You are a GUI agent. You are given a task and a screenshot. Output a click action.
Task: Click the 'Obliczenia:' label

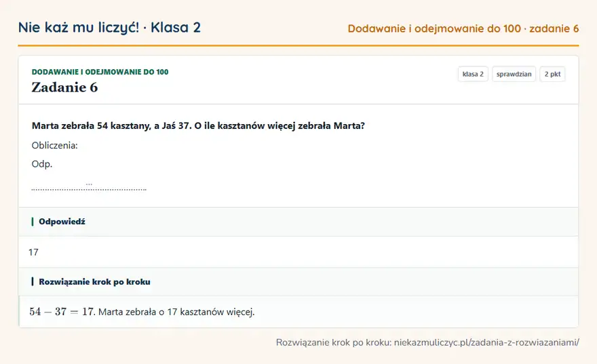[54, 145]
